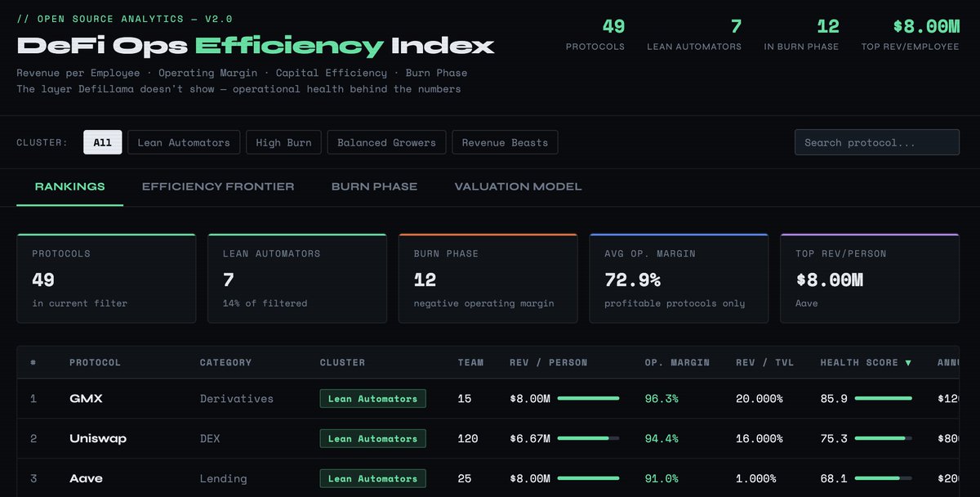
Task: Click the $6.67M rev per person value
Action: click(x=530, y=439)
